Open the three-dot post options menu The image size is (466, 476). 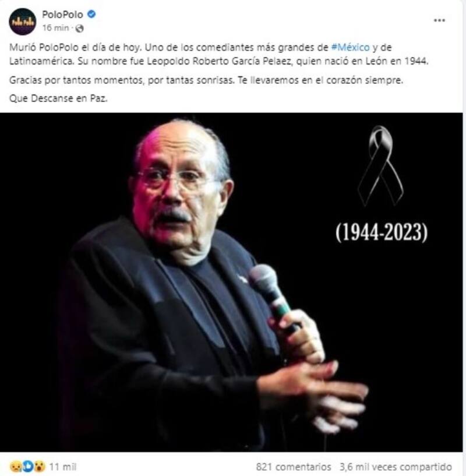click(439, 20)
